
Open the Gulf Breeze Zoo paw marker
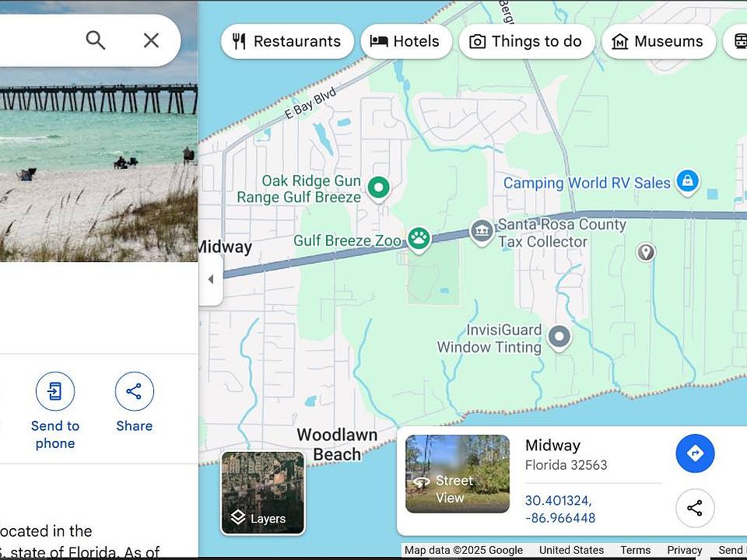click(x=419, y=239)
